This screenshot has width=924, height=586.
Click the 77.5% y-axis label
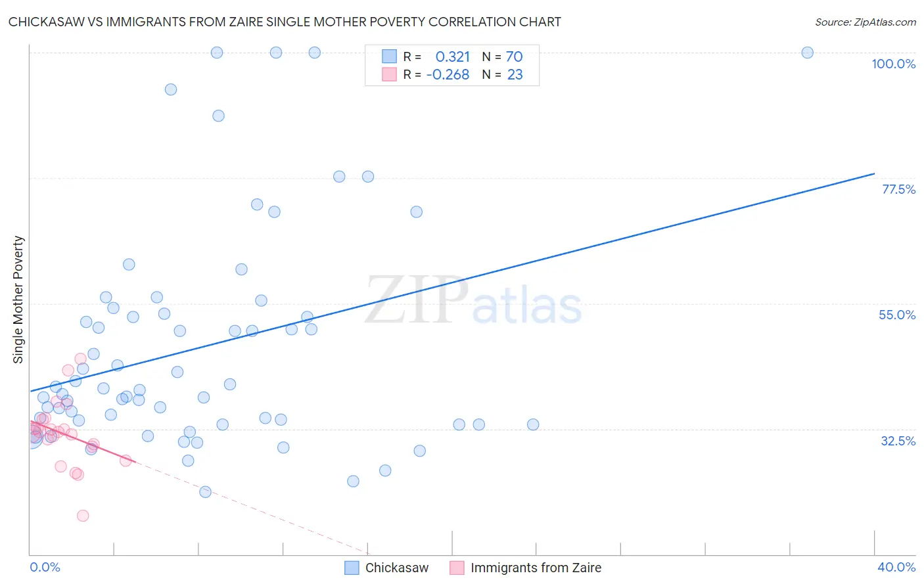tap(898, 189)
